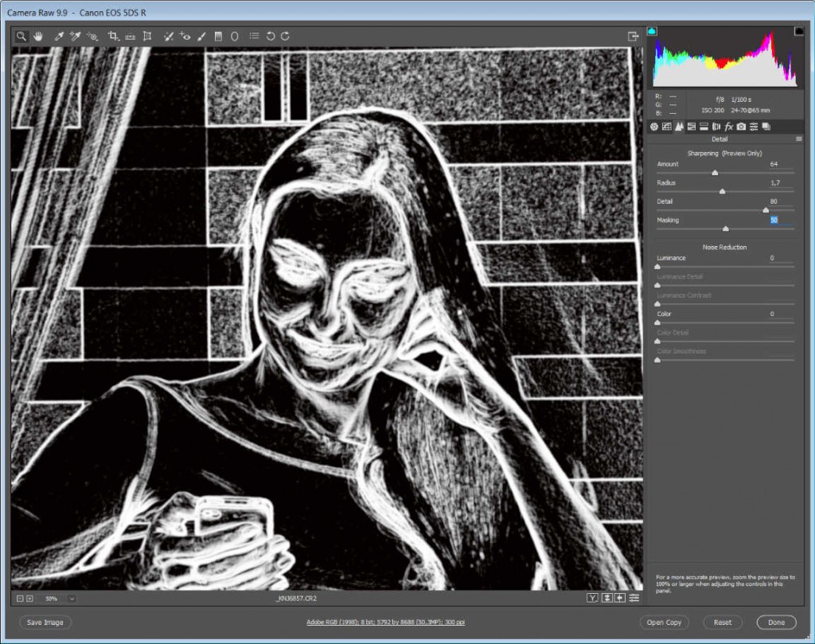815x644 pixels.
Task: Select the Adjustment Brush tool
Action: click(x=201, y=36)
